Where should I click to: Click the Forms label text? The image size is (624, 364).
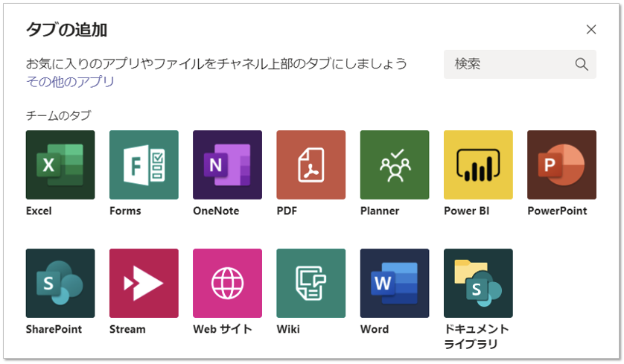tap(125, 211)
